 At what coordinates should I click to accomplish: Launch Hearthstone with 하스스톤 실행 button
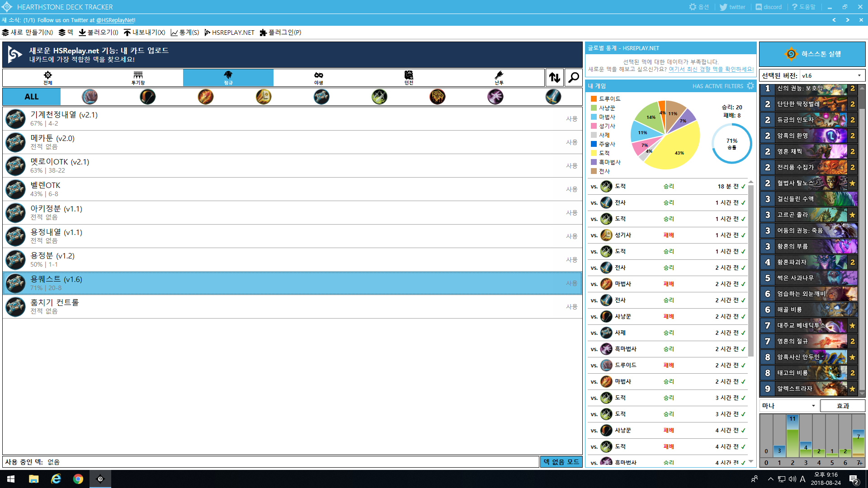812,54
